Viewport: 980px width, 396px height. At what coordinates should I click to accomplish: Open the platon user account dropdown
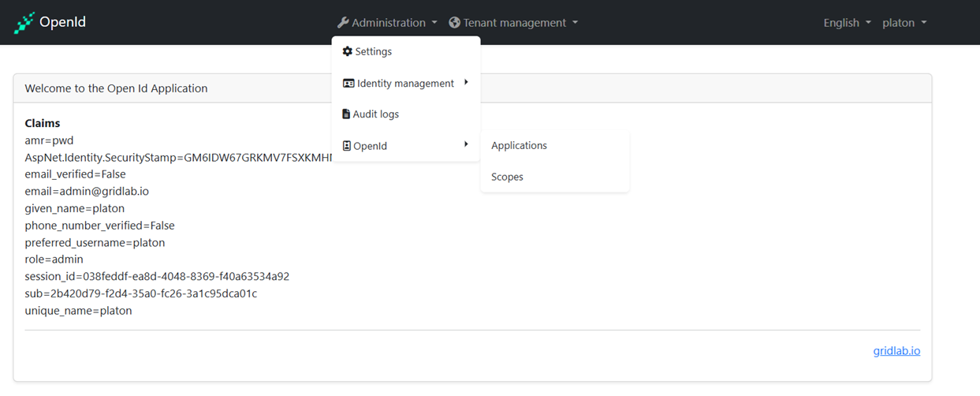[904, 23]
